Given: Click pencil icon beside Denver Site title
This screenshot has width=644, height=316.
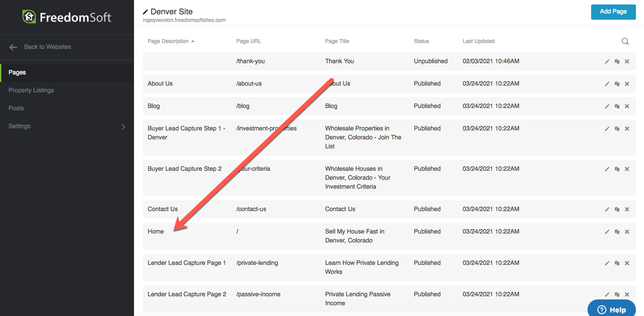Looking at the screenshot, I should click(145, 12).
